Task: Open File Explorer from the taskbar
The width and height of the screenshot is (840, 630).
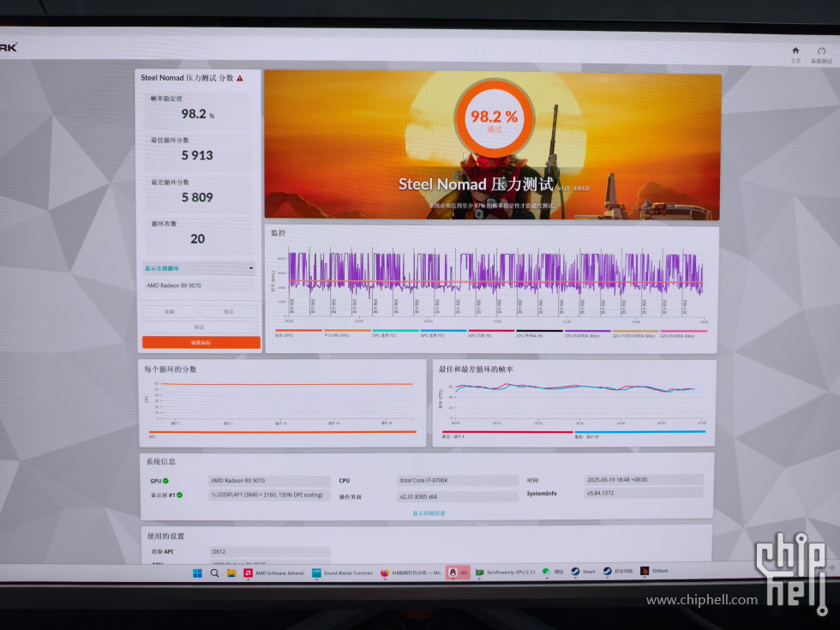Action: point(231,573)
